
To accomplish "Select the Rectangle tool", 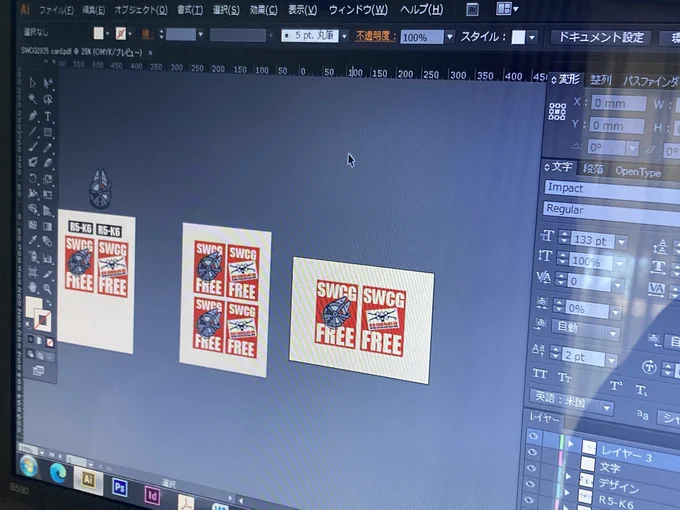I will (x=48, y=132).
